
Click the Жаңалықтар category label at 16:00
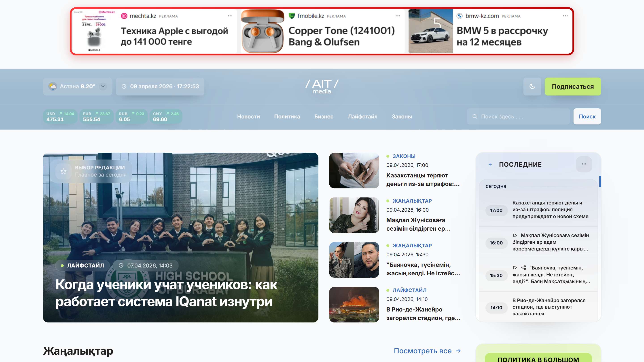(412, 201)
